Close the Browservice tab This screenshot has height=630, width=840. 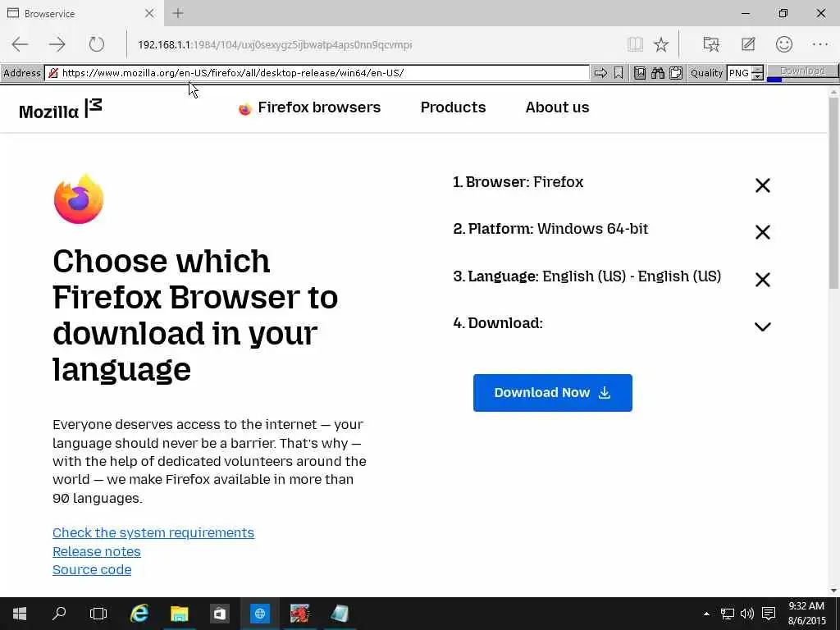click(x=149, y=13)
